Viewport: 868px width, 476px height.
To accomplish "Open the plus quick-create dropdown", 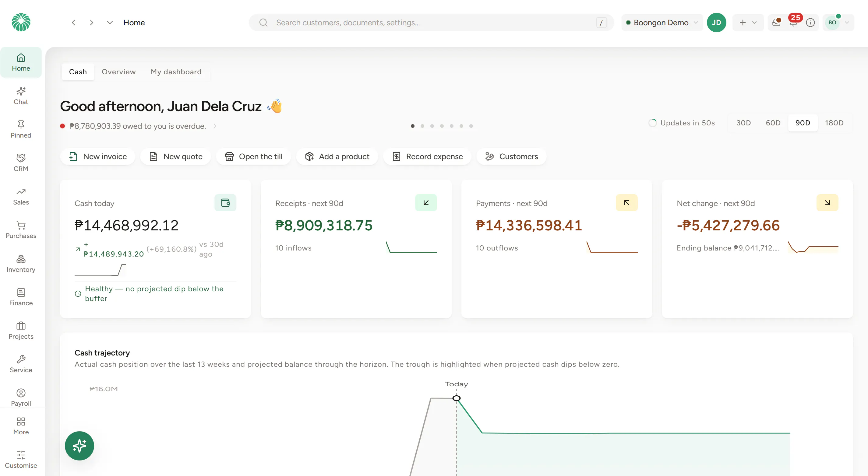I will pos(748,23).
